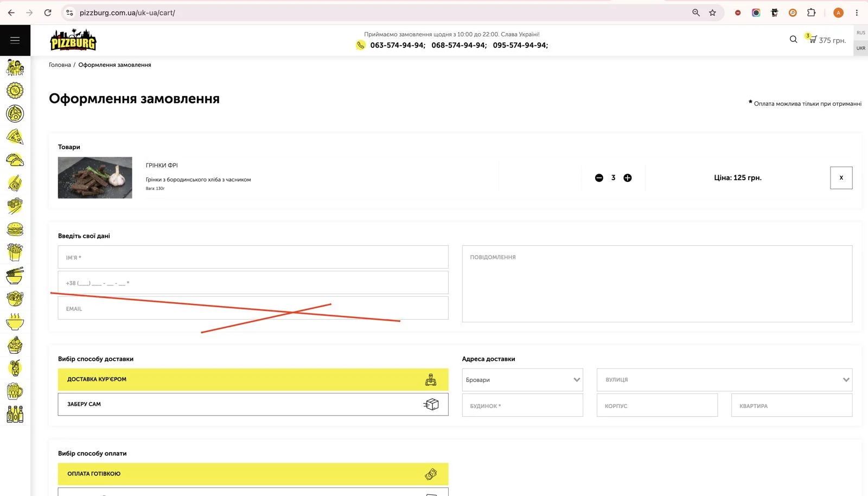Expand the Бровари city dropdown
The height and width of the screenshot is (496, 868).
(x=522, y=380)
